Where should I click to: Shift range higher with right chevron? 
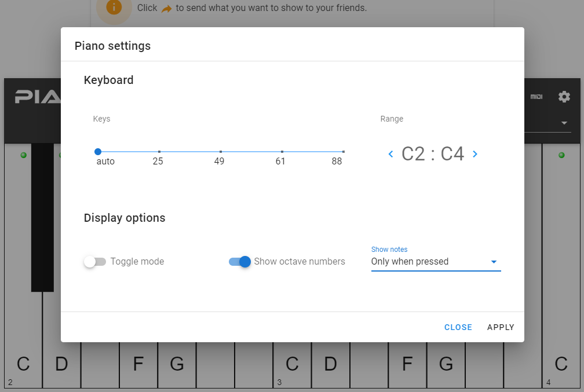pyautogui.click(x=475, y=154)
